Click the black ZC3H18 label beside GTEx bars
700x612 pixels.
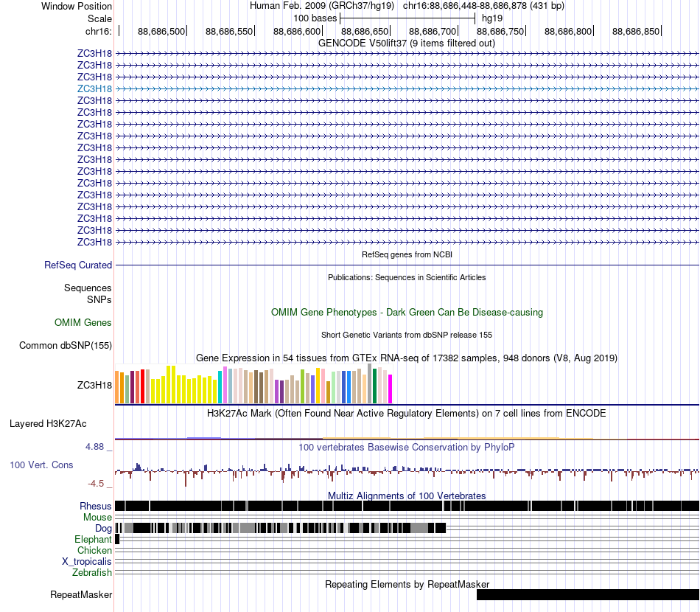point(94,385)
